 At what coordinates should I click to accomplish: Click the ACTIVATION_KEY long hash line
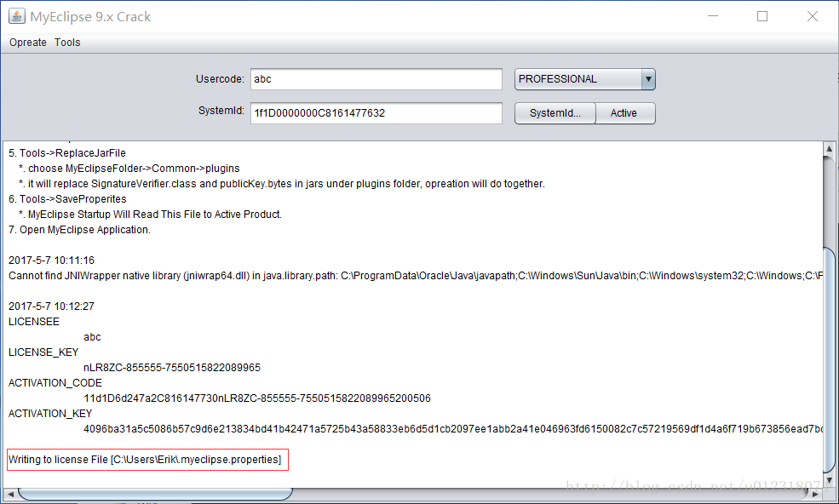452,428
